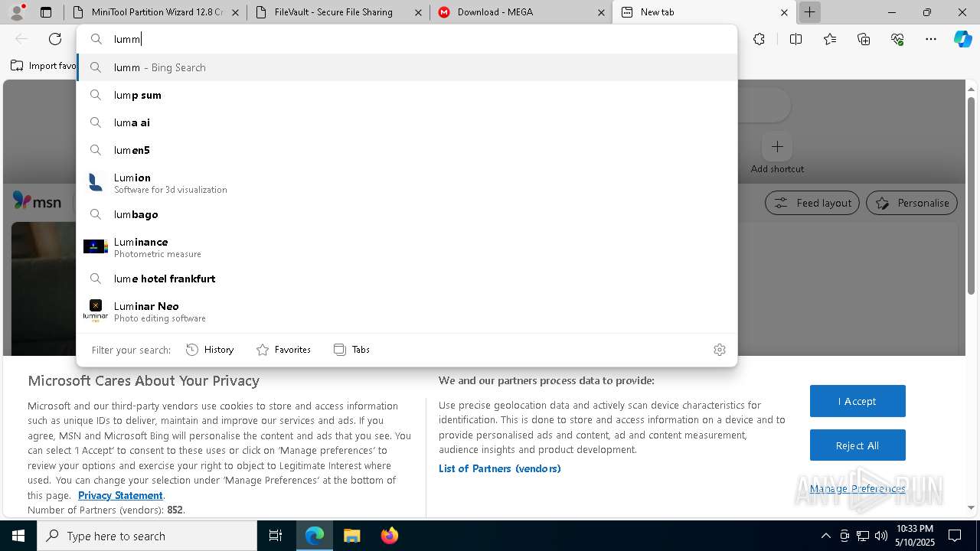Open the Extensions puzzle icon
This screenshot has height=551, width=980.
759,39
